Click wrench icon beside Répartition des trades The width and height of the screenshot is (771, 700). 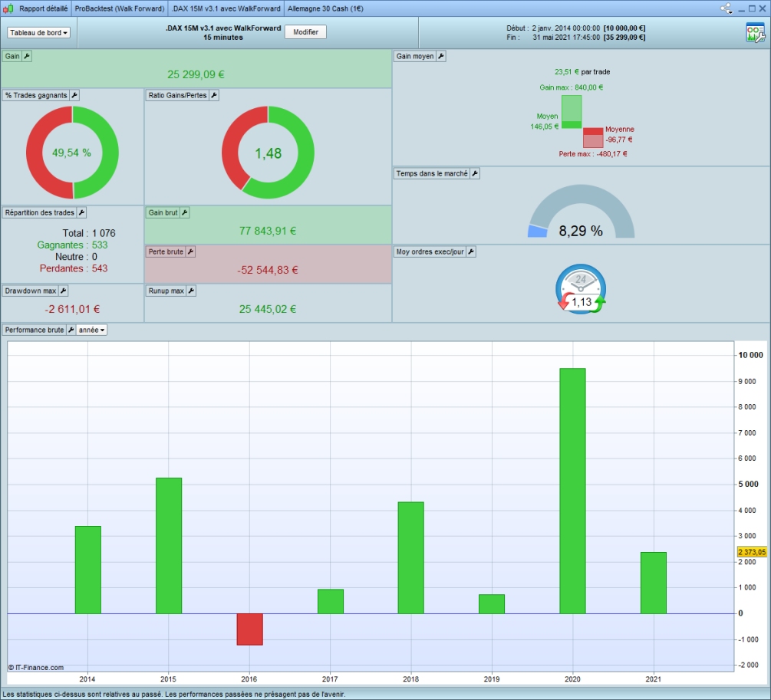point(81,212)
